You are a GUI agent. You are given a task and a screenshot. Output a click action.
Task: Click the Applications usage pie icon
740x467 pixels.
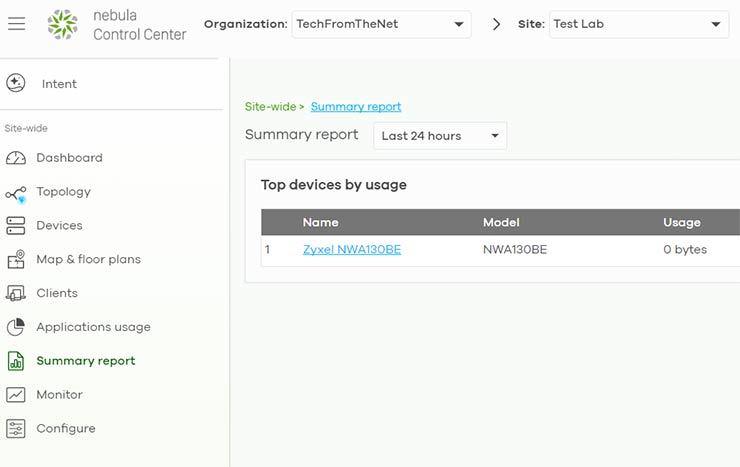[16, 327]
